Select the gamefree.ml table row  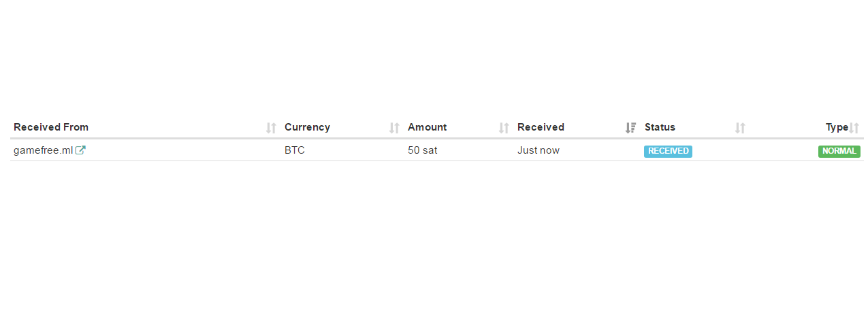(437, 150)
